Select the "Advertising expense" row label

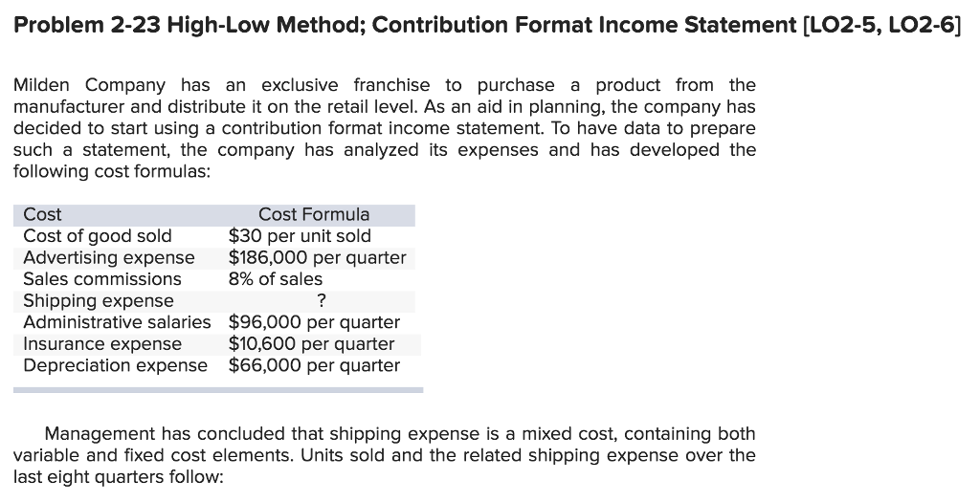tap(109, 257)
